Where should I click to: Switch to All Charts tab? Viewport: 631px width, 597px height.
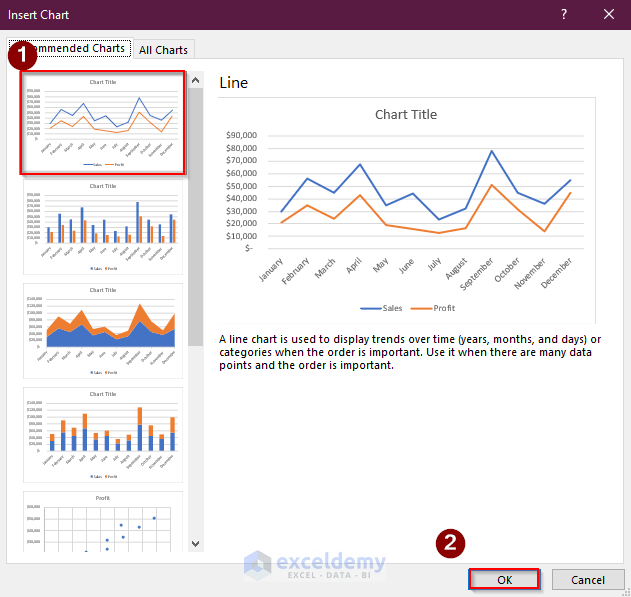163,50
